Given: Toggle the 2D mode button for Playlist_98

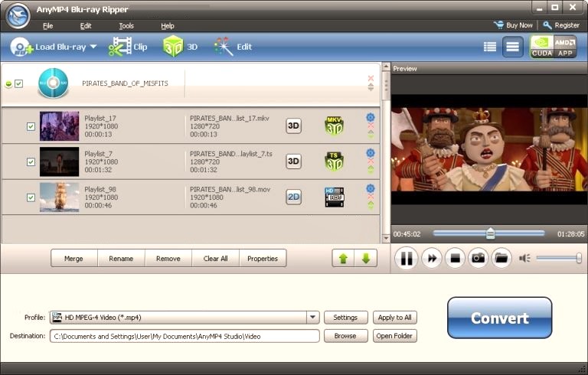Looking at the screenshot, I should pos(294,197).
